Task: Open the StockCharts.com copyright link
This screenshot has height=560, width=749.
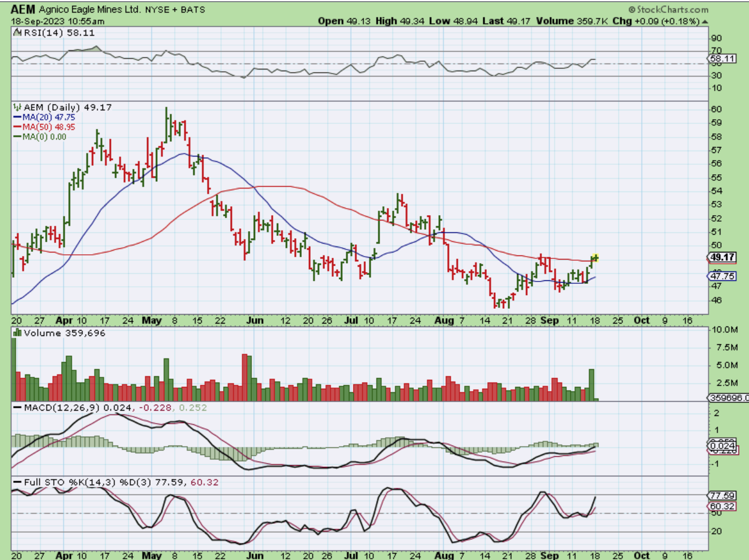Action: pos(668,9)
